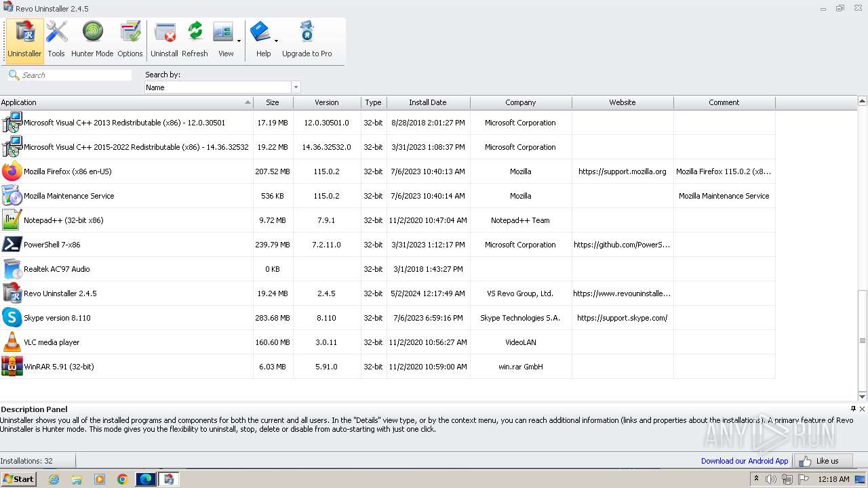
Task: Sort by Type column header
Action: (374, 102)
